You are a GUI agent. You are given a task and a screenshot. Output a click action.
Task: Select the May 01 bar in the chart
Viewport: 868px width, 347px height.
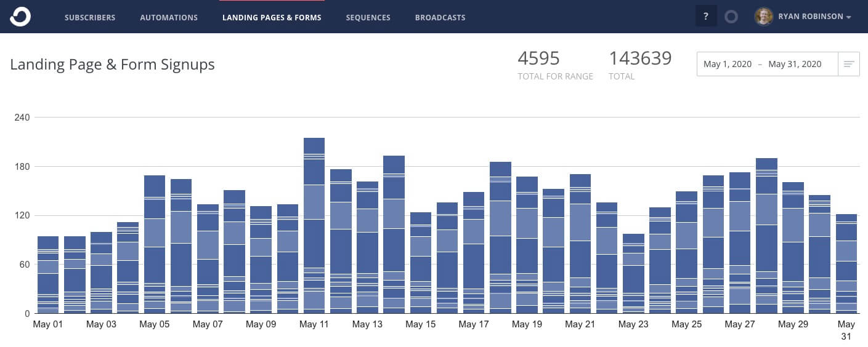point(48,275)
